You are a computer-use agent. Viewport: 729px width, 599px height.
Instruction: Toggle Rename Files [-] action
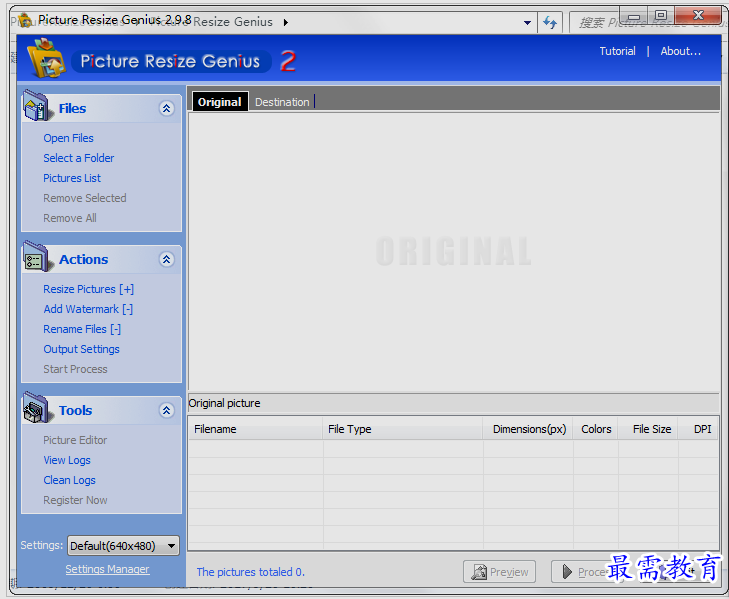tap(82, 329)
